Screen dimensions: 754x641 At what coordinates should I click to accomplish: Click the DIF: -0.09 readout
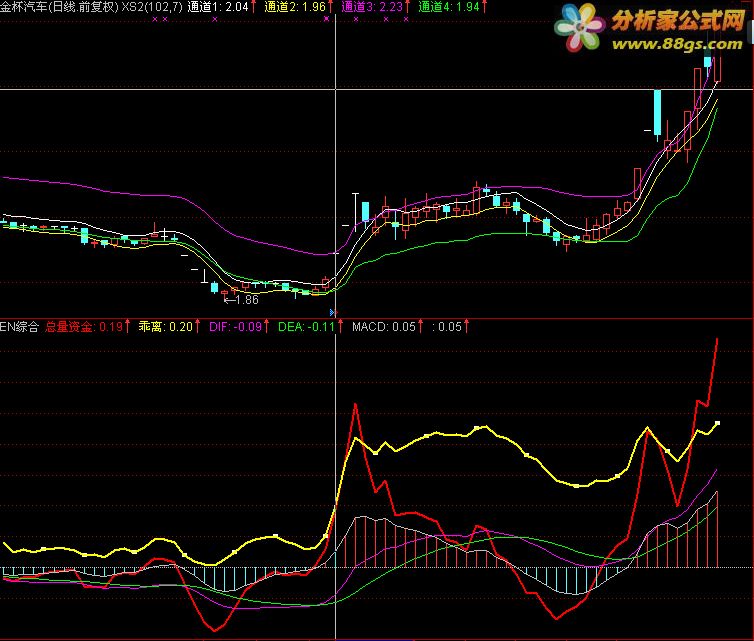(236, 327)
